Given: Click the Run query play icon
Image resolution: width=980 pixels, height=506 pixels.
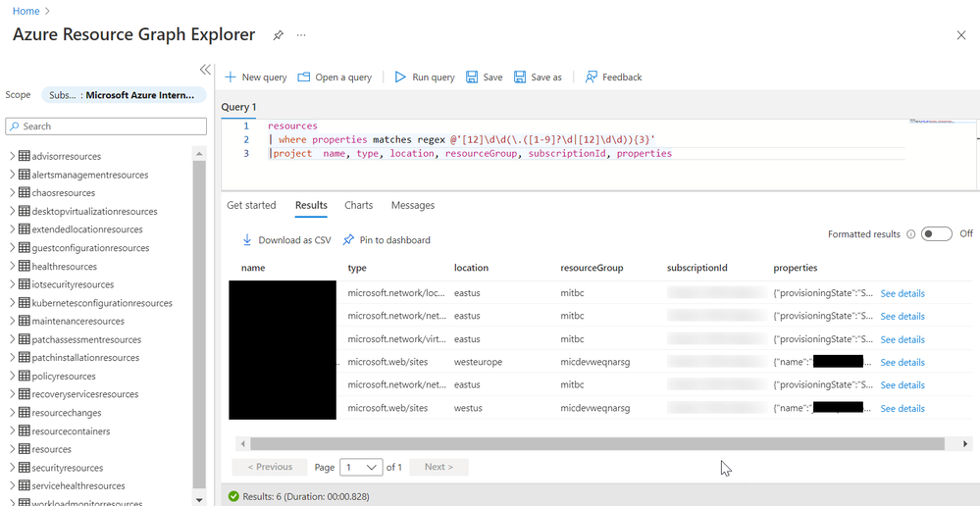Looking at the screenshot, I should coord(400,76).
